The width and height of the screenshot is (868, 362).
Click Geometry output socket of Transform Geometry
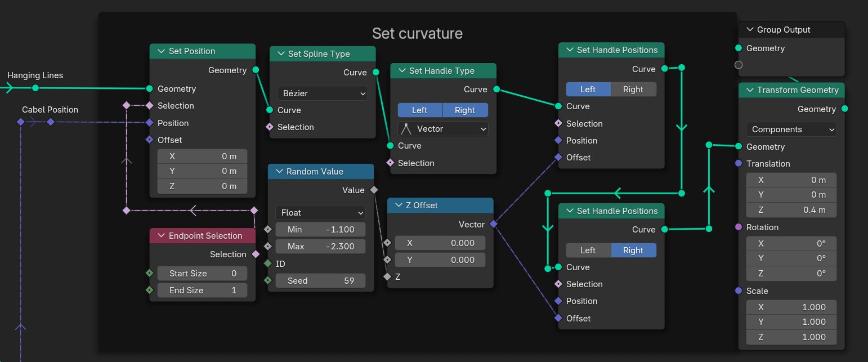(844, 109)
